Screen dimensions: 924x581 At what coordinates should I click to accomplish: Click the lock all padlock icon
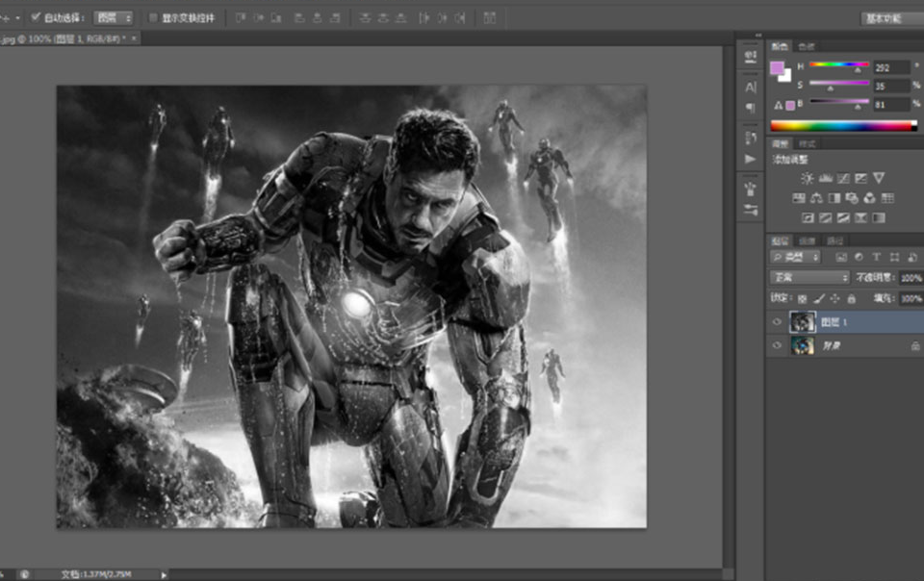tap(851, 299)
